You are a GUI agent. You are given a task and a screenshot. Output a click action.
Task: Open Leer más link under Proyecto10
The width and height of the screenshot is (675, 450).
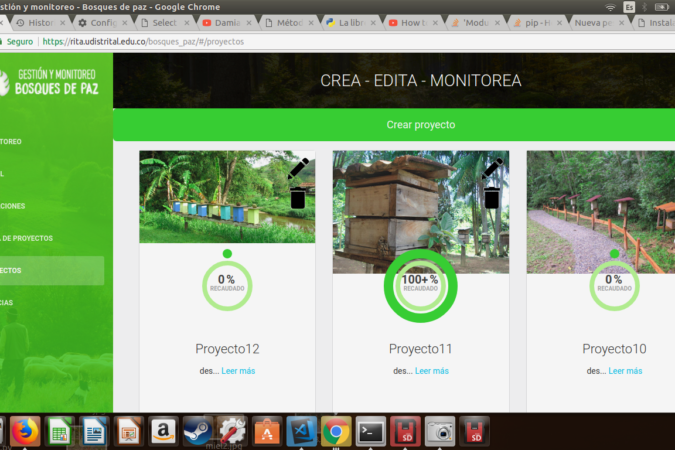(625, 371)
